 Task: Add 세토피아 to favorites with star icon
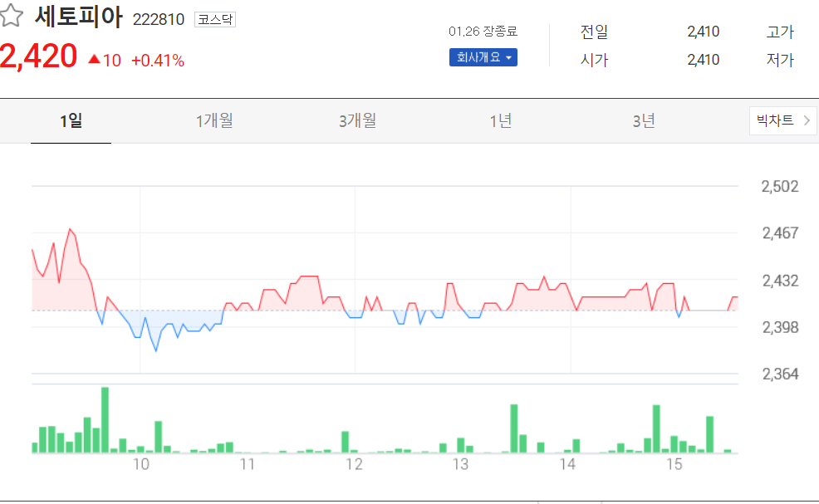tap(12, 16)
